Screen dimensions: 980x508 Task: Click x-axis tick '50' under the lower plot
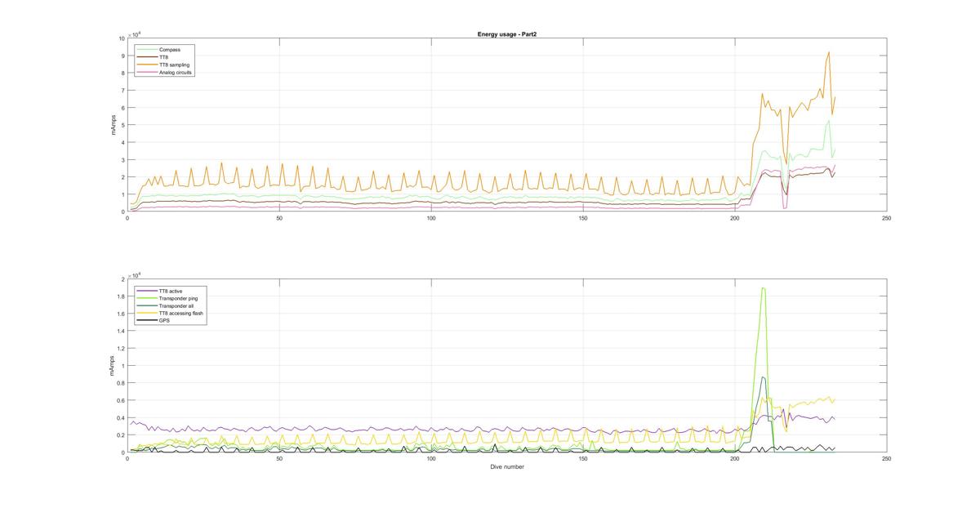279,459
